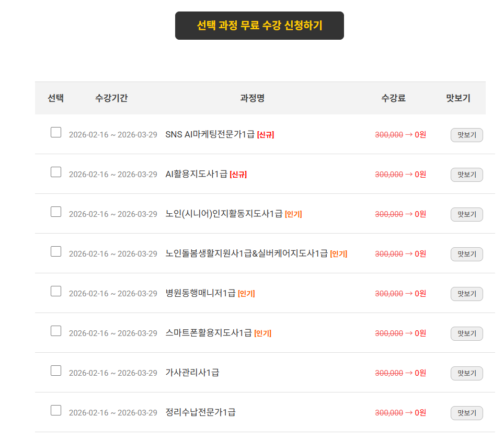Click the 선택 과정 무료 수강 신청하기 button
Viewport: 504px width, 439px height.
[x=259, y=26]
